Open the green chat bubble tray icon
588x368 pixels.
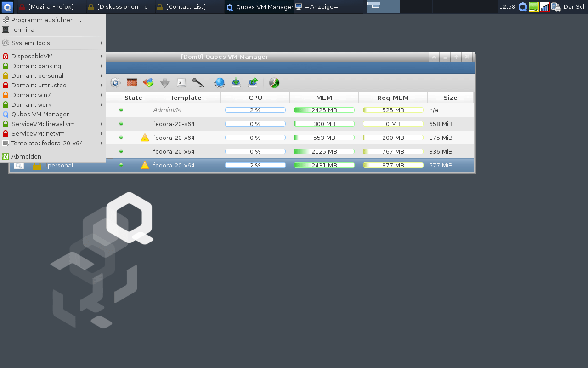coord(534,7)
